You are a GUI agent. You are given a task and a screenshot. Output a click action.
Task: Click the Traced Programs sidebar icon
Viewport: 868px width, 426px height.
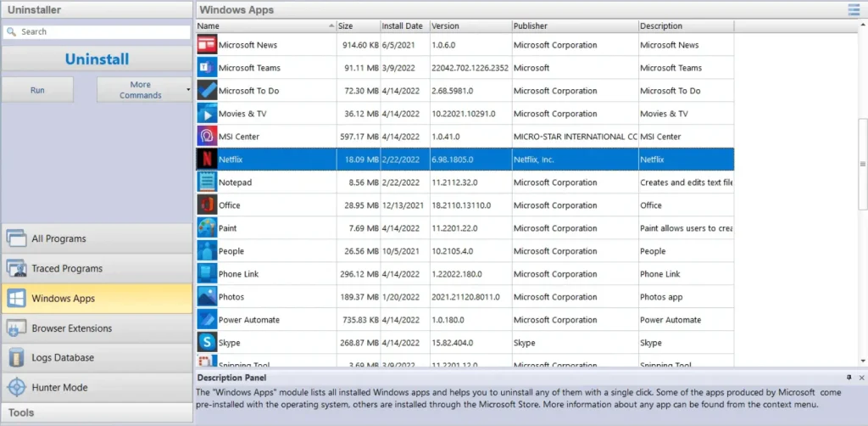[x=17, y=269]
